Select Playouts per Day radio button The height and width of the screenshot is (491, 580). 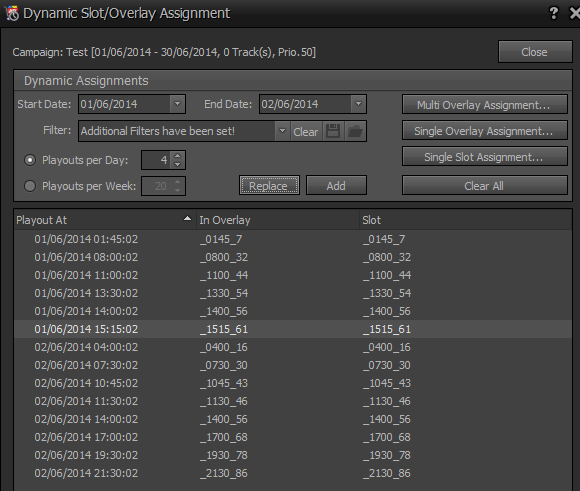(x=30, y=160)
